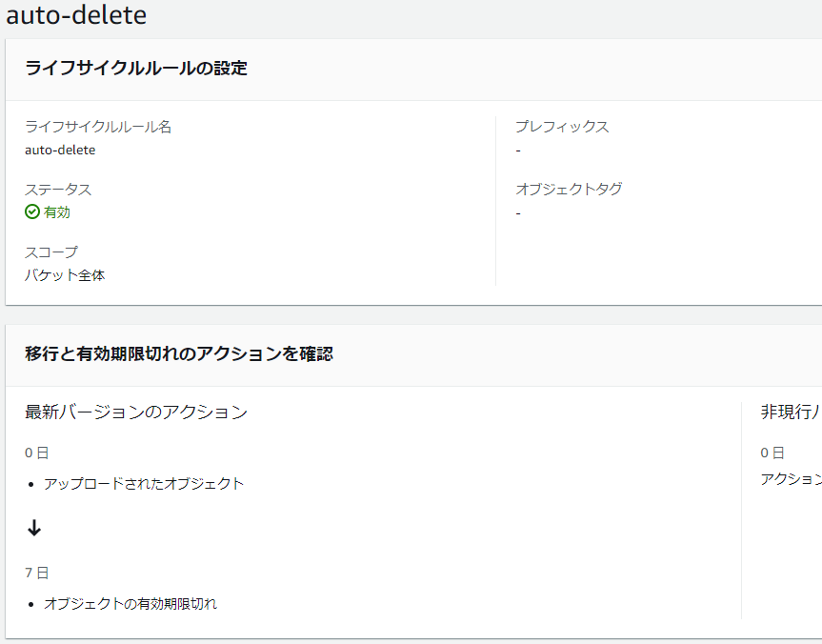Screen dimensions: 822x644
Task: Click the ステータス field label
Action: [x=57, y=189]
